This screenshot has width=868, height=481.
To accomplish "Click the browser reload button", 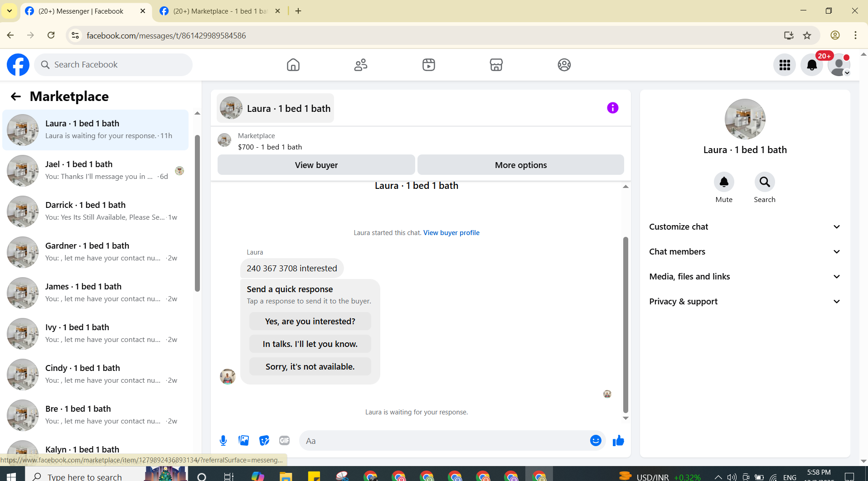I will pyautogui.click(x=51, y=35).
